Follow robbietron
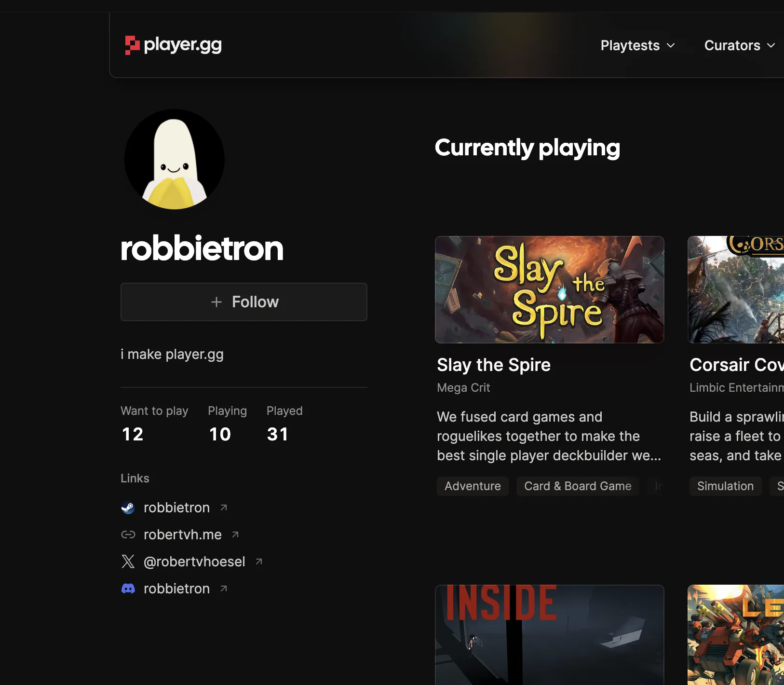The width and height of the screenshot is (784, 685). click(244, 302)
